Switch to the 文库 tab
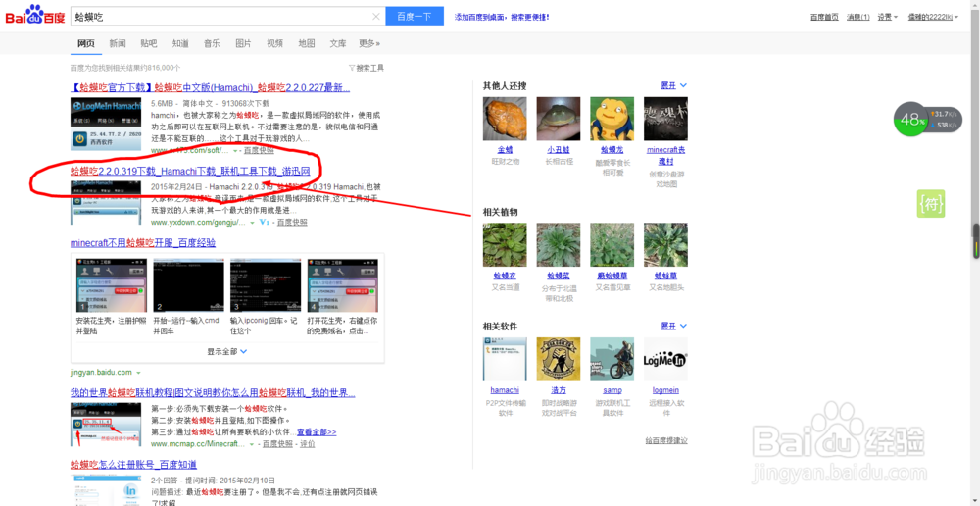 338,44
